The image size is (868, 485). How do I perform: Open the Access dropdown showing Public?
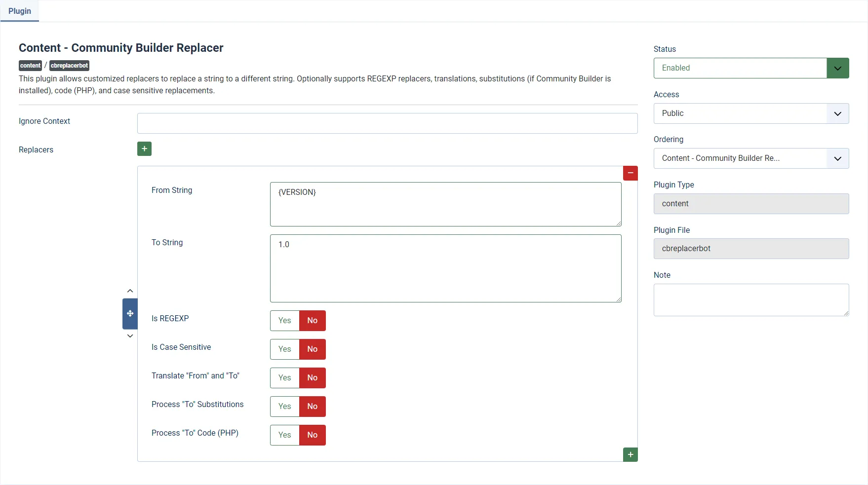[751, 113]
